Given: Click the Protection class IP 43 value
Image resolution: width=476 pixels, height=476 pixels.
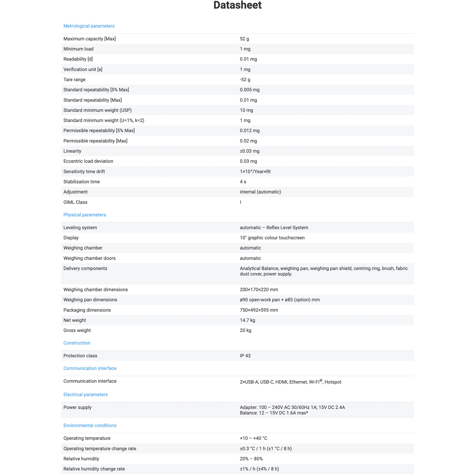Looking at the screenshot, I should pos(245,356).
